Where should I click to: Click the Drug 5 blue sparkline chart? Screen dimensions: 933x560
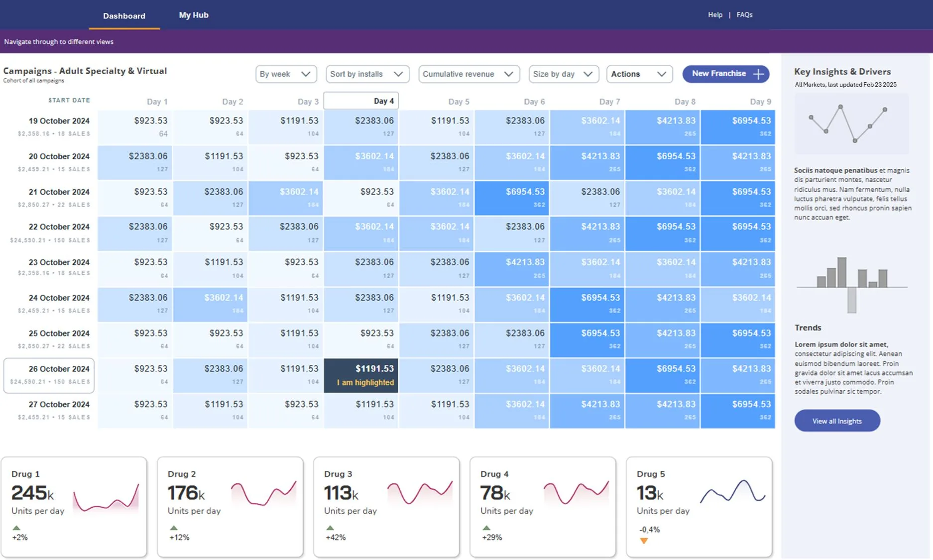(x=732, y=491)
